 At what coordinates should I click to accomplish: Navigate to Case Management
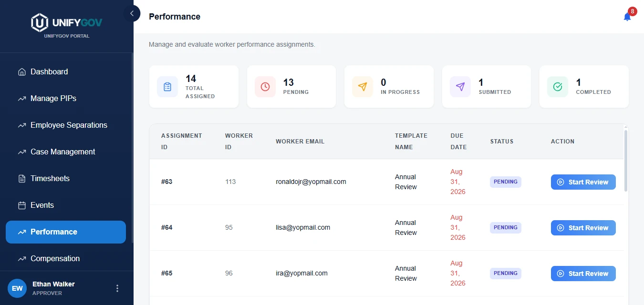66,152
